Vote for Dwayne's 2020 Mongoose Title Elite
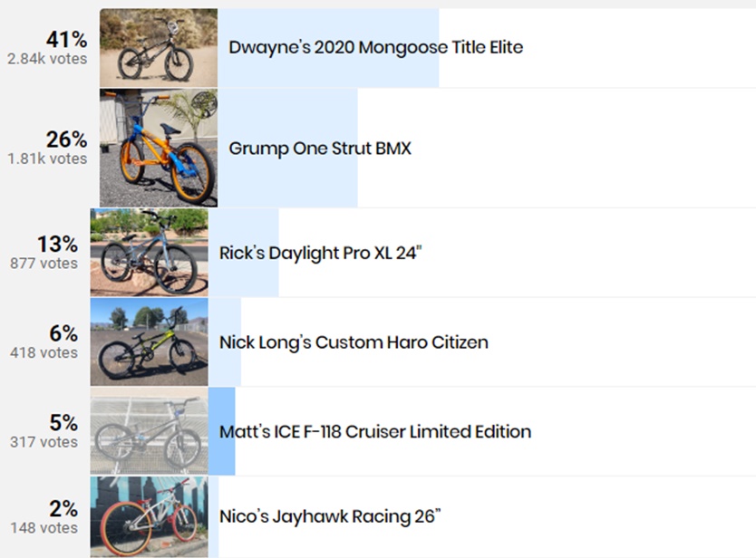756x558 pixels. (375, 47)
